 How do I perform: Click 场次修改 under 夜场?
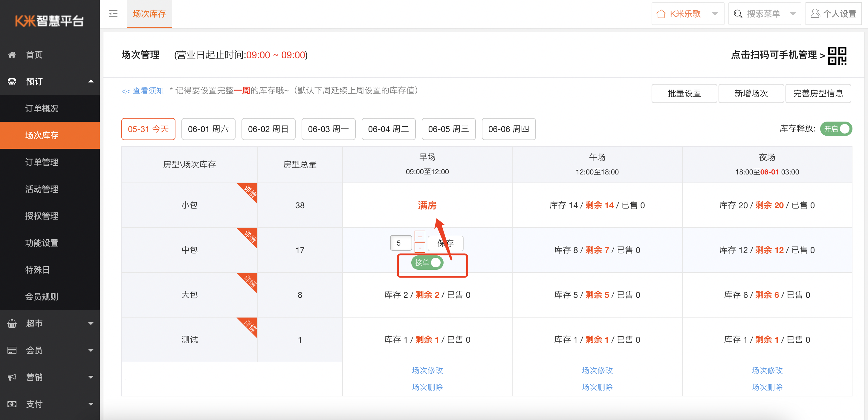click(x=767, y=370)
